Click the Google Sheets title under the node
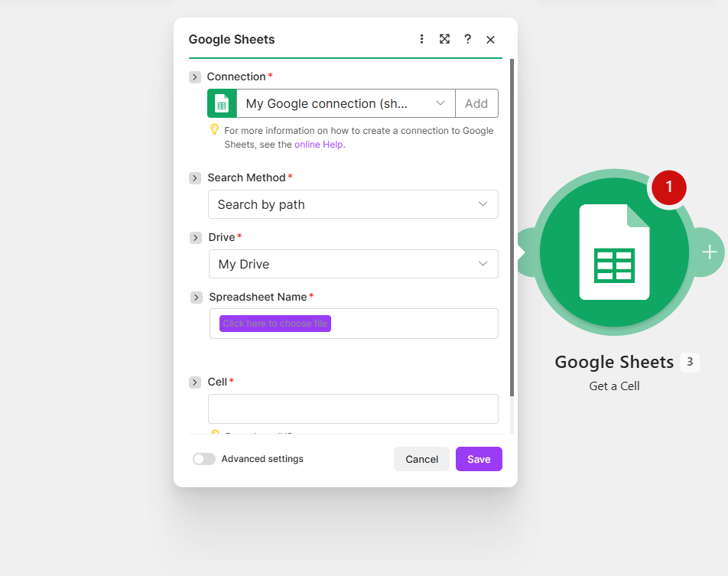Image resolution: width=728 pixels, height=576 pixels. 614,362
